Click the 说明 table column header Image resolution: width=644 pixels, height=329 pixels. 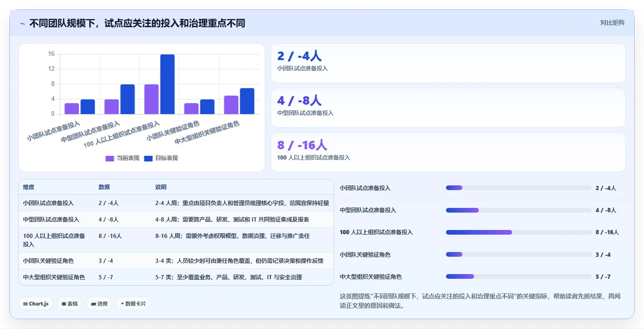pos(161,187)
